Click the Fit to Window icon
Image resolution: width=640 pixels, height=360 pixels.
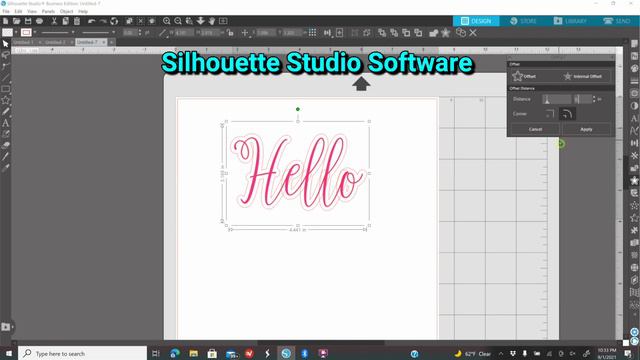pyautogui.click(x=223, y=21)
